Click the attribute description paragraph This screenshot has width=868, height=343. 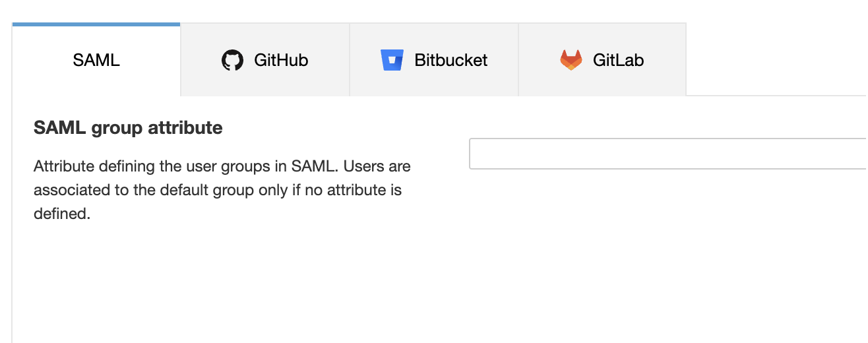(222, 190)
